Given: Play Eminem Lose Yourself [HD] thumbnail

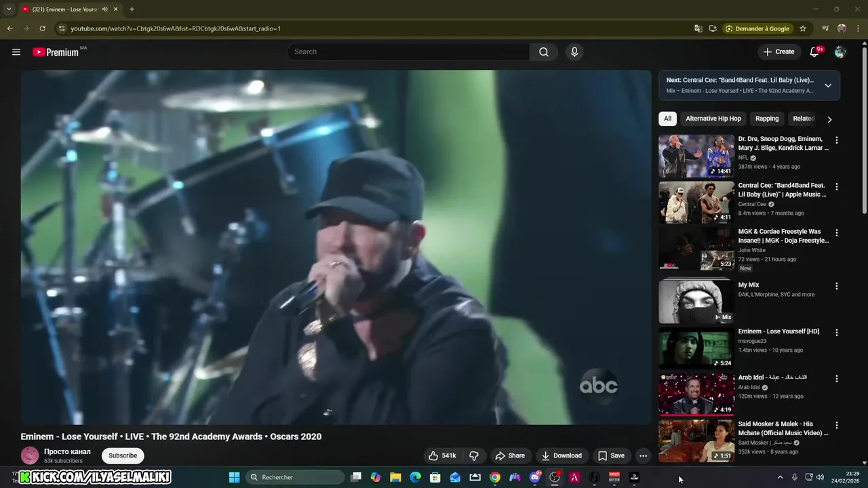Looking at the screenshot, I should 696,348.
